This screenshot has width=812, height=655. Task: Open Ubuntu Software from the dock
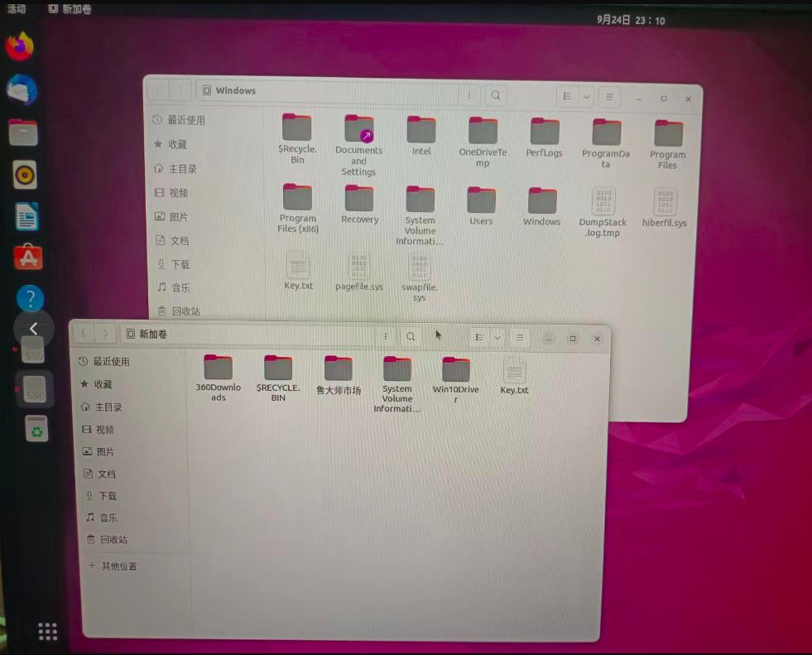[22, 256]
